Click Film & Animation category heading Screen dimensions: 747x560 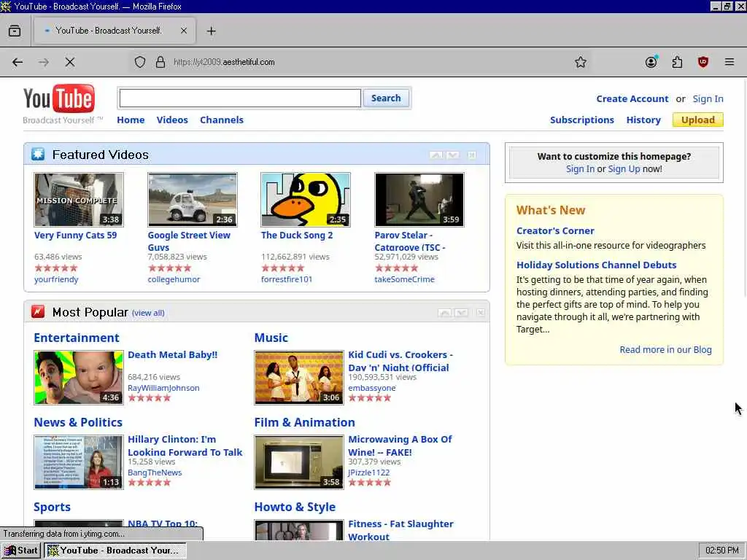[x=304, y=422]
